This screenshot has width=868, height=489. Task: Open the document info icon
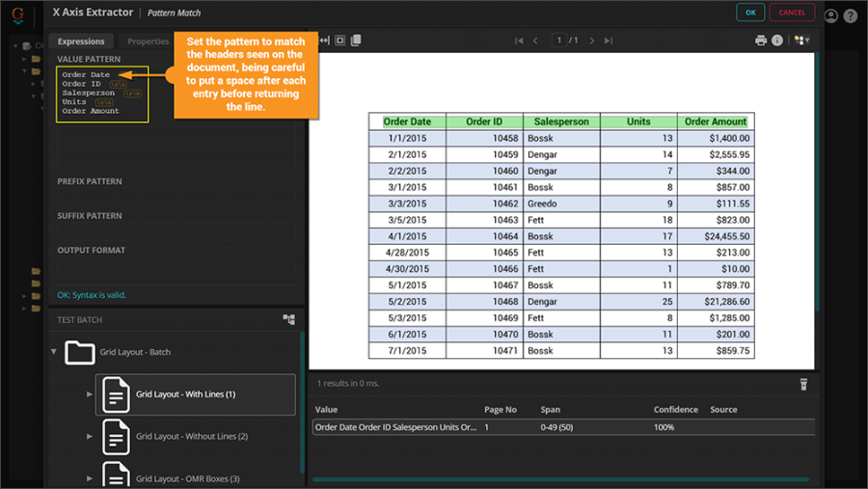777,41
